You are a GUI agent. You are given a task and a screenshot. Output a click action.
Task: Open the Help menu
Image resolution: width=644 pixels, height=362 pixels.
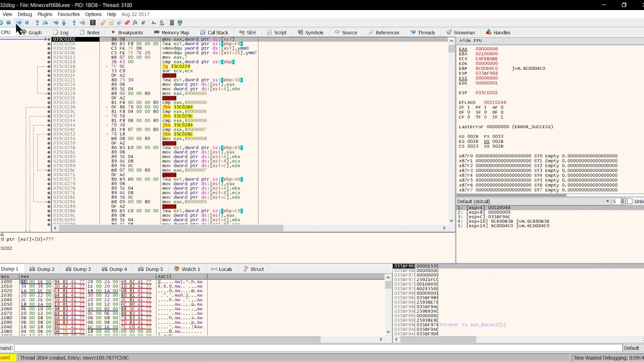tap(112, 14)
